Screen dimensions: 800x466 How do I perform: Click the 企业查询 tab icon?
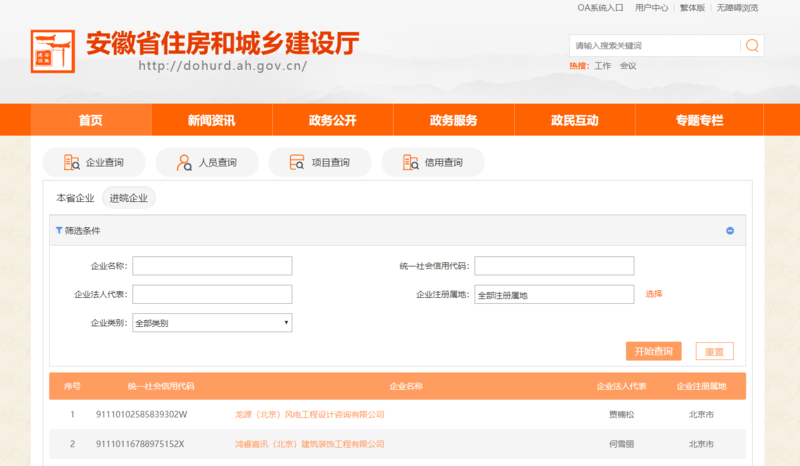coord(71,162)
